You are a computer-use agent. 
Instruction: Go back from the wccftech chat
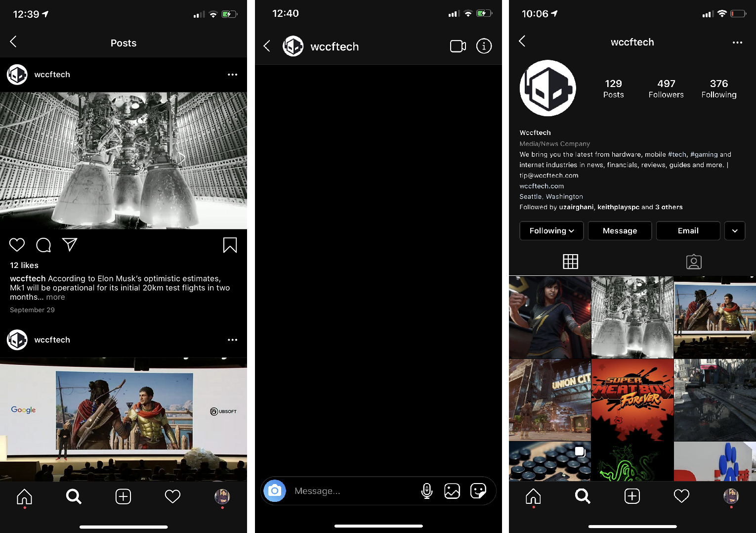[267, 46]
